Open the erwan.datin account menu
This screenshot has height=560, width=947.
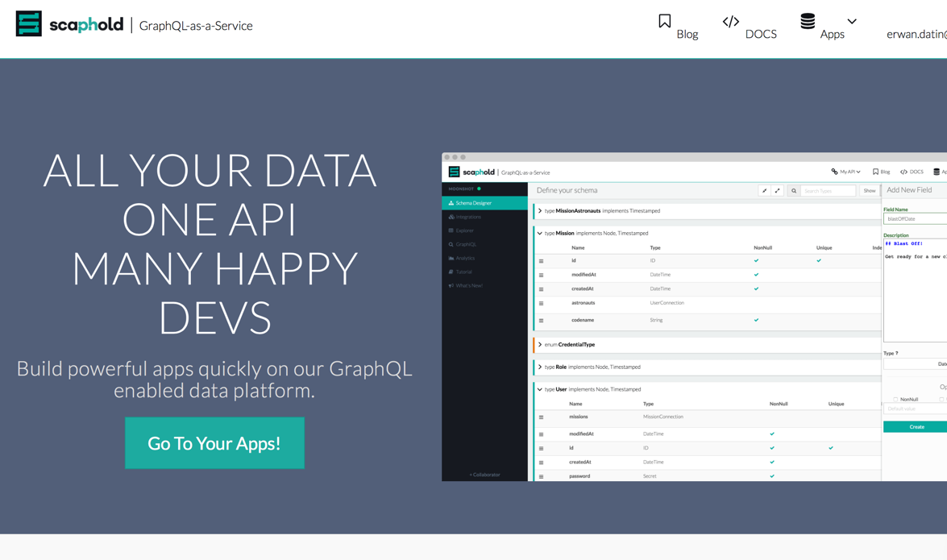pos(916,35)
